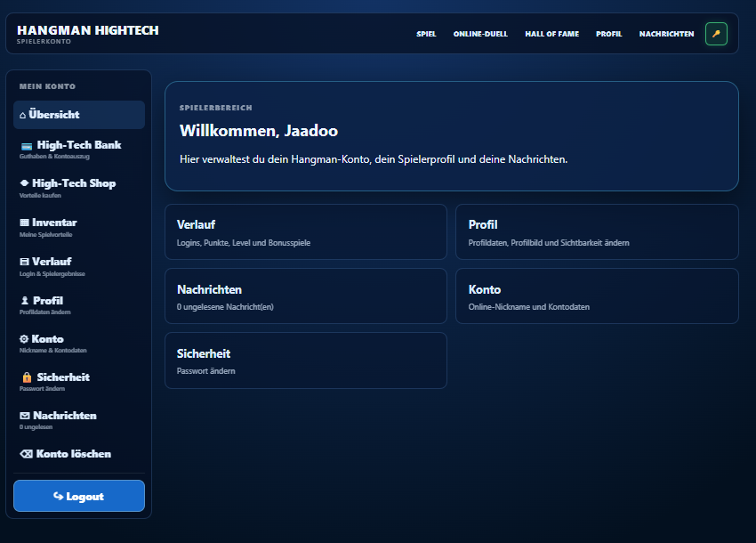Click the 'Profildaten ändern' sidebar subtitle
756x543 pixels.
click(44, 312)
